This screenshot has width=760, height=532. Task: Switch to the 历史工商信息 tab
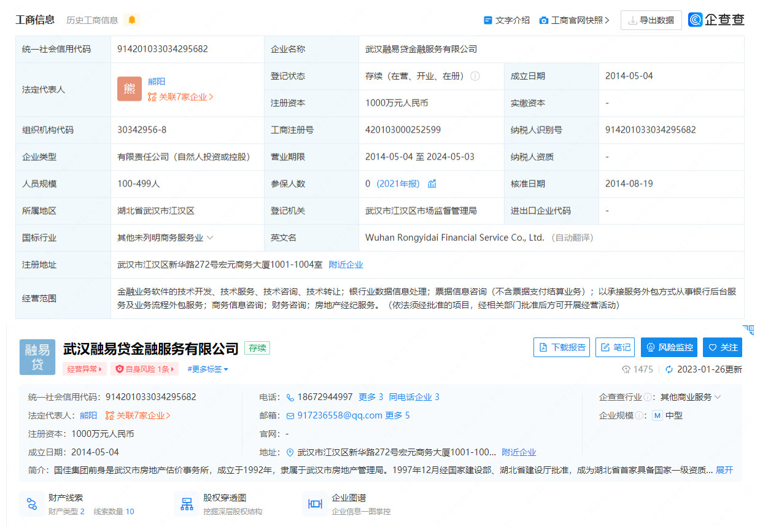92,20
